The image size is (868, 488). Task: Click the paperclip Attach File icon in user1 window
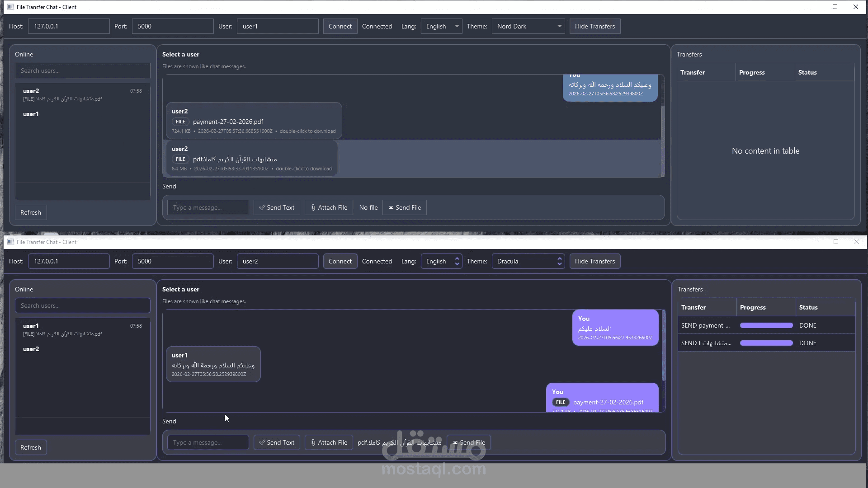click(313, 207)
